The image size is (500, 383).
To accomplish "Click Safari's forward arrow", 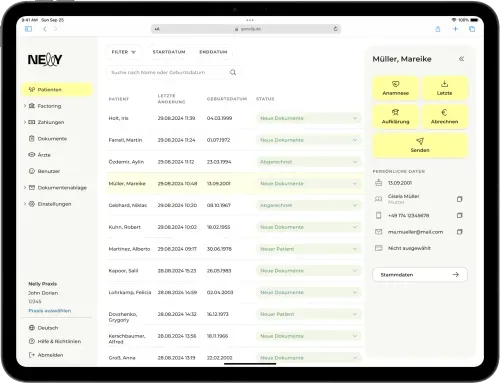I will [x=55, y=29].
